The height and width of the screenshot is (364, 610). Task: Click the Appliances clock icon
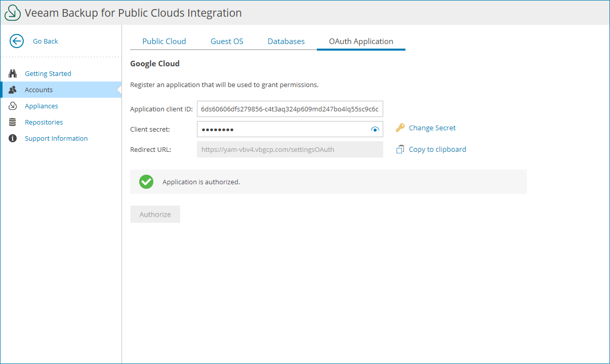tap(13, 105)
